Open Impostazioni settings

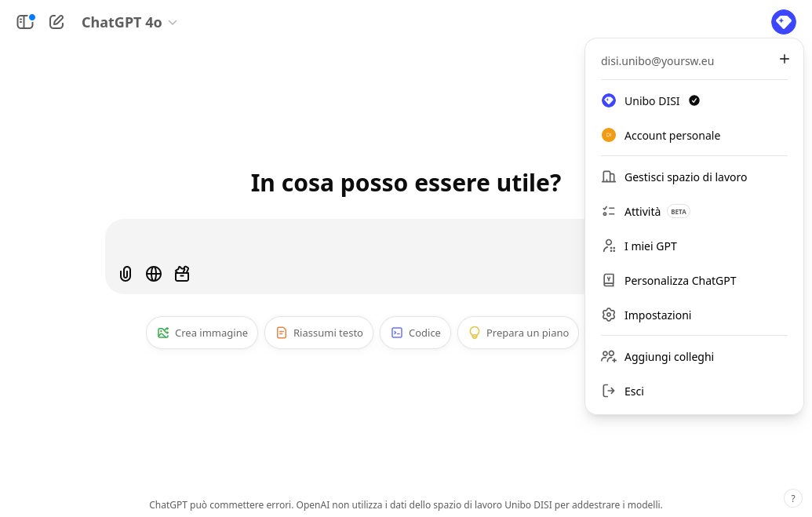pyautogui.click(x=657, y=315)
